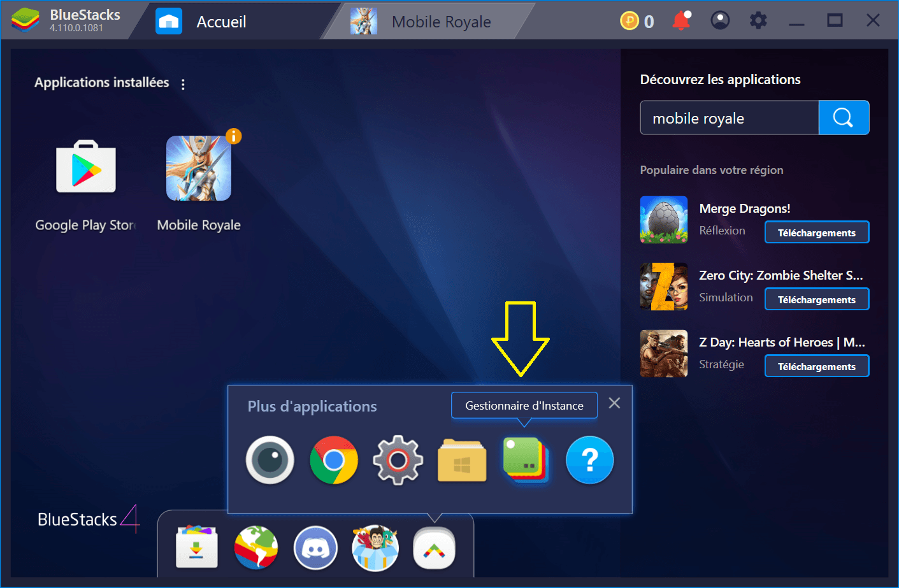Open the Merge Dragons! thumbnail

[664, 220]
